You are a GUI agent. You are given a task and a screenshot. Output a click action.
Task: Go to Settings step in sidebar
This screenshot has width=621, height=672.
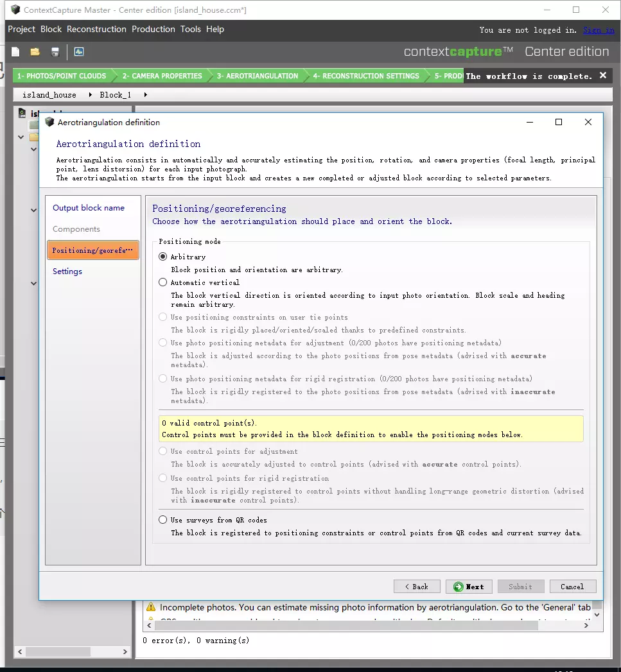67,271
